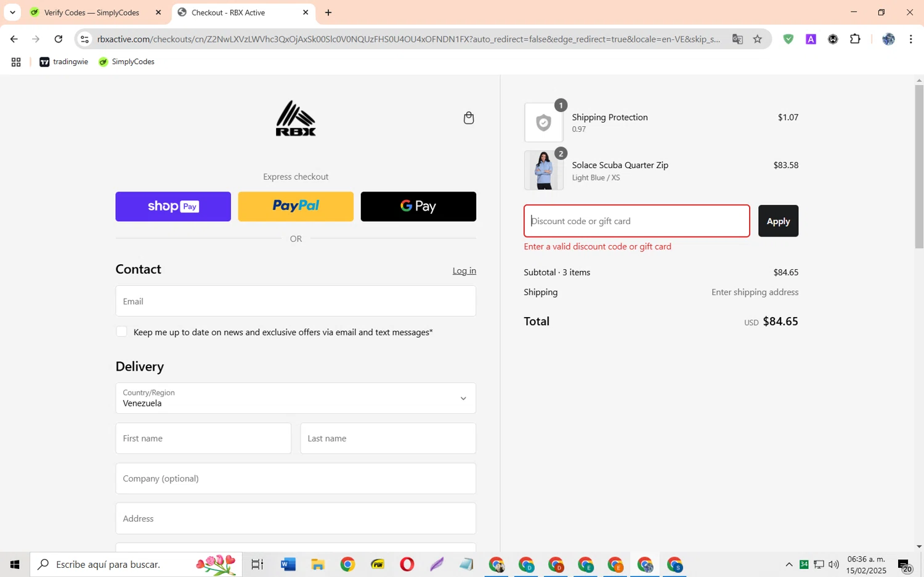Click the RBX logo

point(296,118)
